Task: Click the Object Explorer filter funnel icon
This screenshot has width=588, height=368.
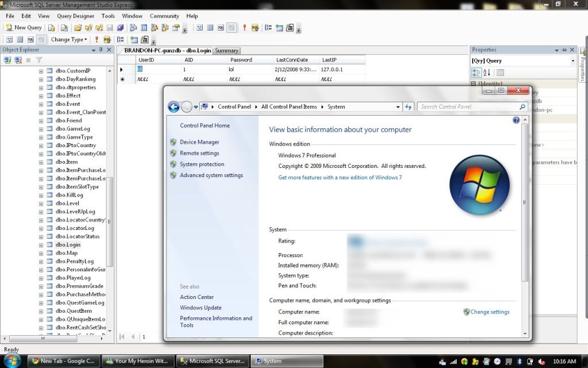Action: [x=39, y=60]
